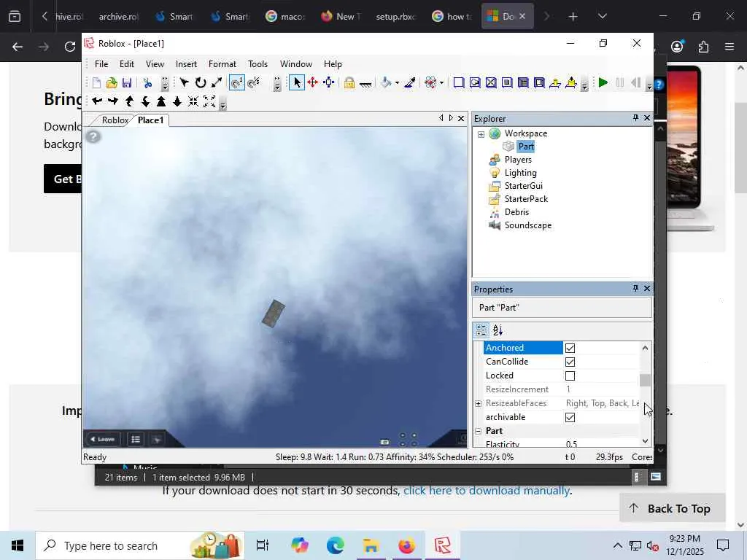Screen dimensions: 747x560
Task: Select the Glue surface icon
Action: [x=475, y=83]
